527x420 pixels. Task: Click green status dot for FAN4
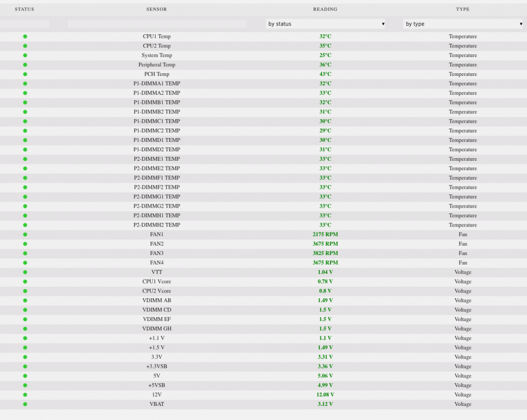pyautogui.click(x=25, y=262)
